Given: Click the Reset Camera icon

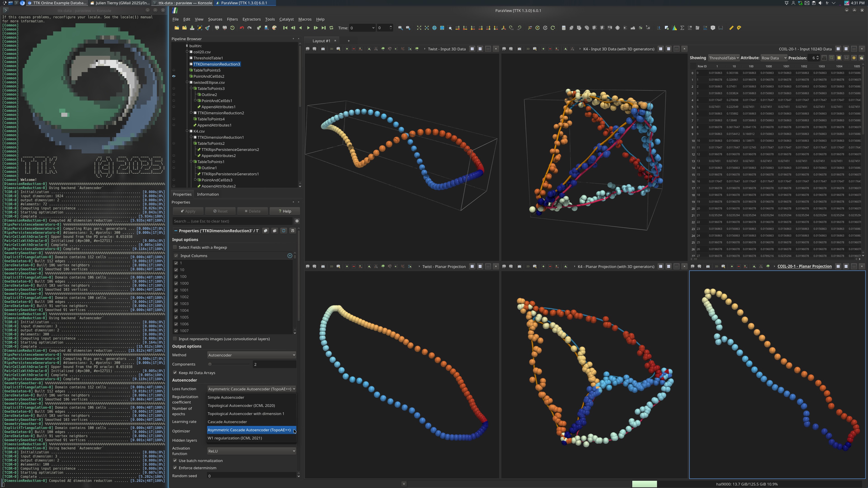Looking at the screenshot, I should coord(419,28).
